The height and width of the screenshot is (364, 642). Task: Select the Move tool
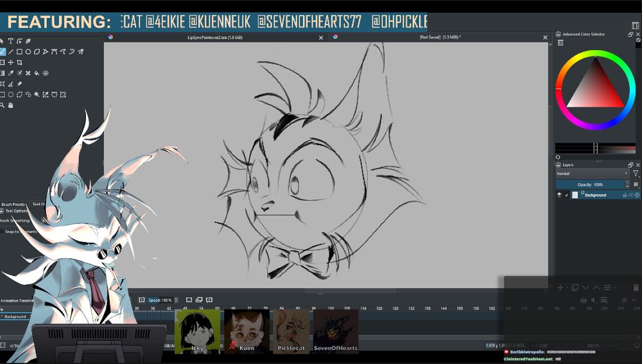(x=11, y=62)
